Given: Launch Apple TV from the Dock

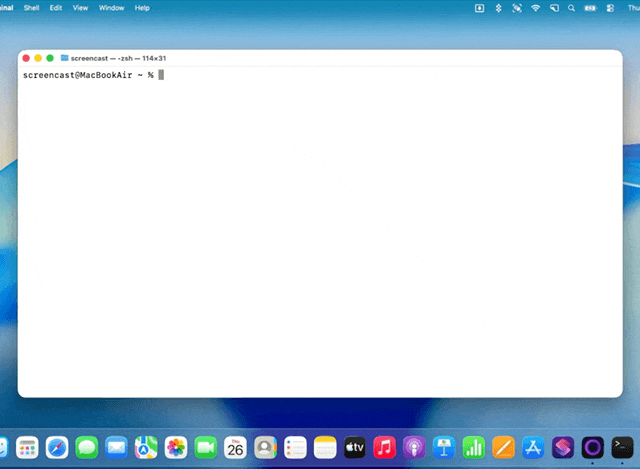Looking at the screenshot, I should click(355, 447).
